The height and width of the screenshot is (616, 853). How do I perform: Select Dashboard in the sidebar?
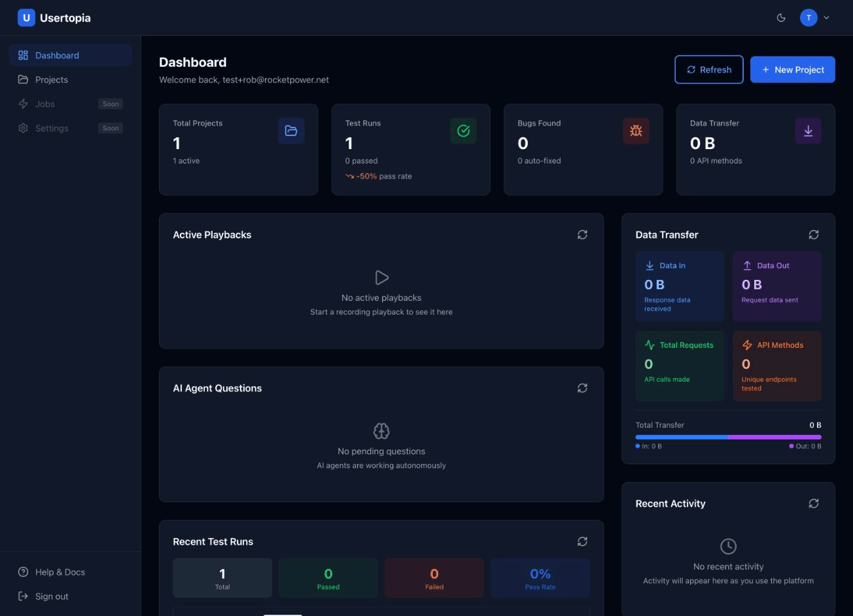click(57, 55)
